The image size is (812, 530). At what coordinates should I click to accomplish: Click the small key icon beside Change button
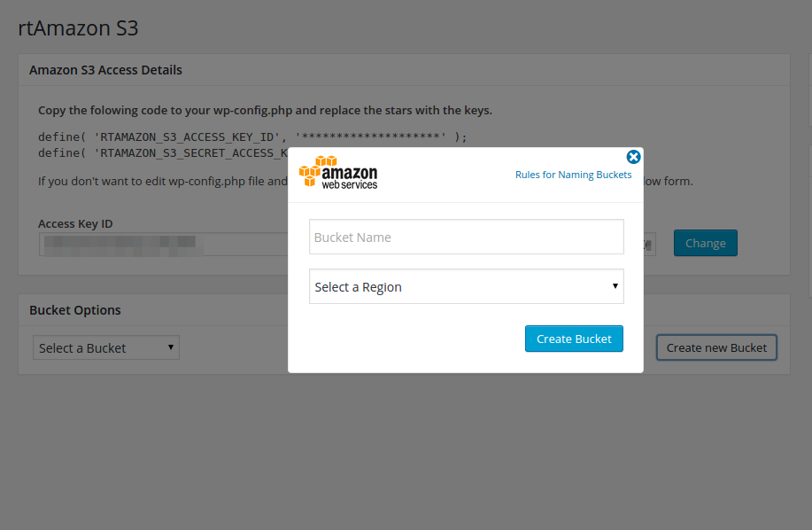click(646, 244)
